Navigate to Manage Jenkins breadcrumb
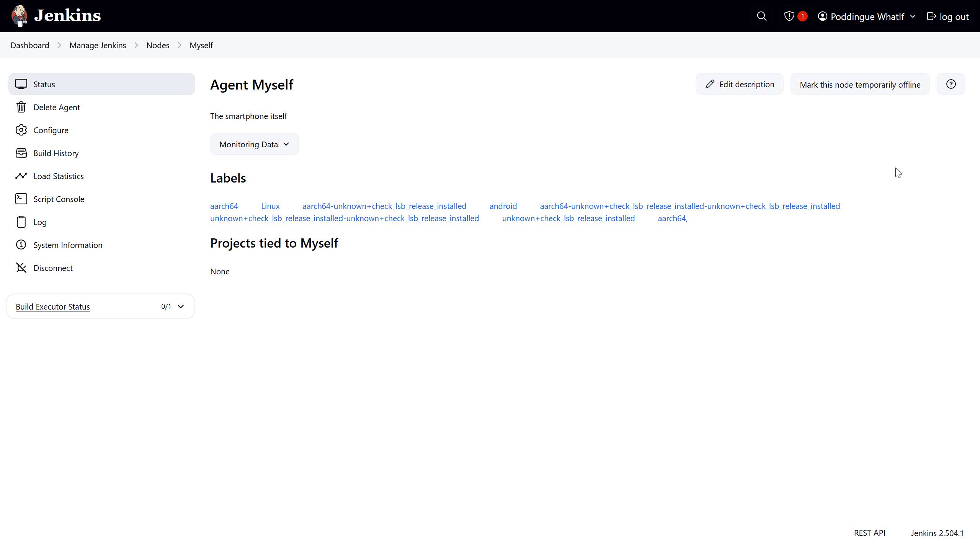 [x=98, y=45]
